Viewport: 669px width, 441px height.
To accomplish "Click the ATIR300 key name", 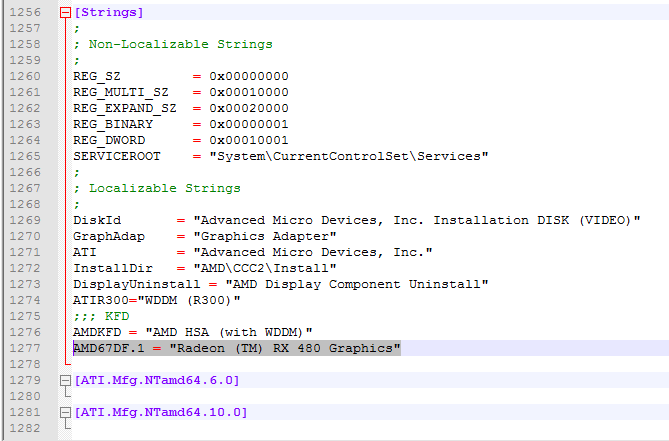I will [x=101, y=300].
